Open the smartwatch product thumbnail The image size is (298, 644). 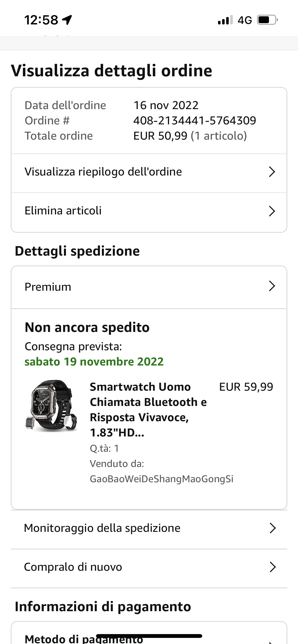click(x=52, y=406)
